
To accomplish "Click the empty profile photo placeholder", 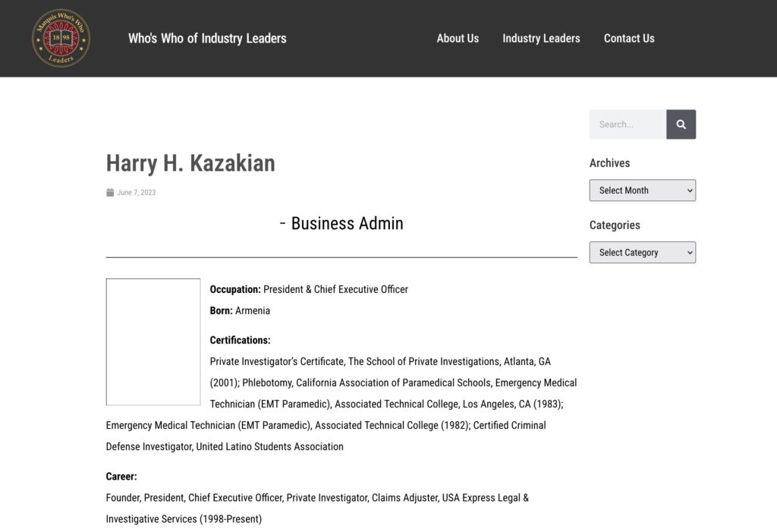I will coord(153,342).
